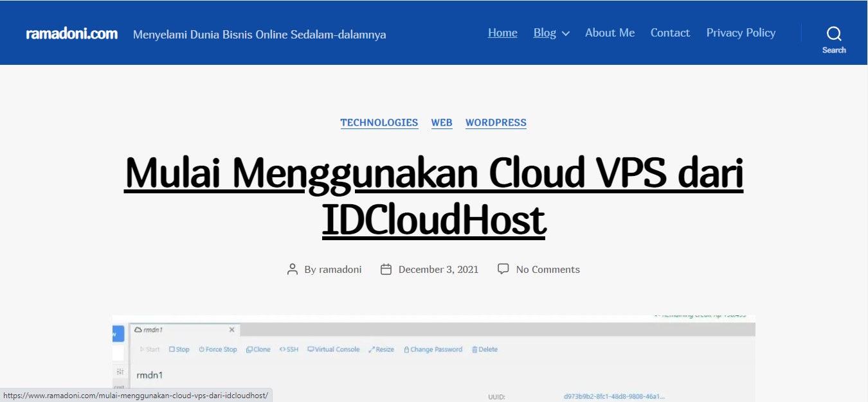The width and height of the screenshot is (868, 402).
Task: Open the Mulai Menggunakan Cloud VPS title
Action: pos(434,197)
